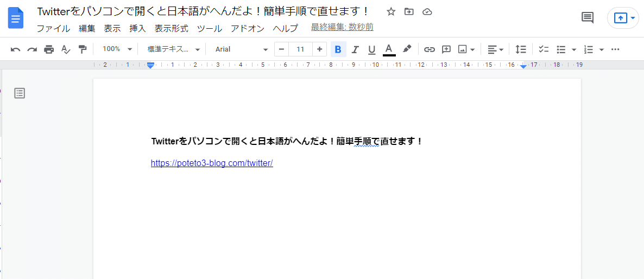The height and width of the screenshot is (279, 644).
Task: Open the 挿入 menu
Action: click(137, 29)
